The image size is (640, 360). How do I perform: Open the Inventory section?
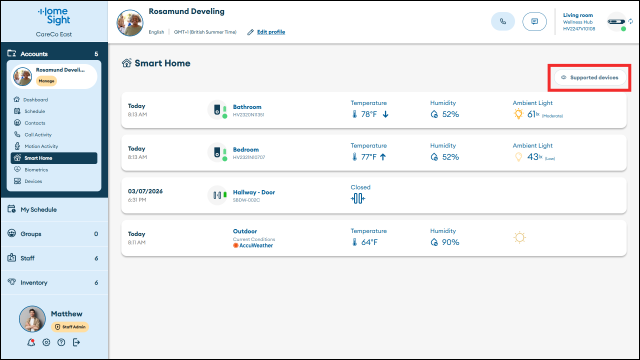(54, 282)
